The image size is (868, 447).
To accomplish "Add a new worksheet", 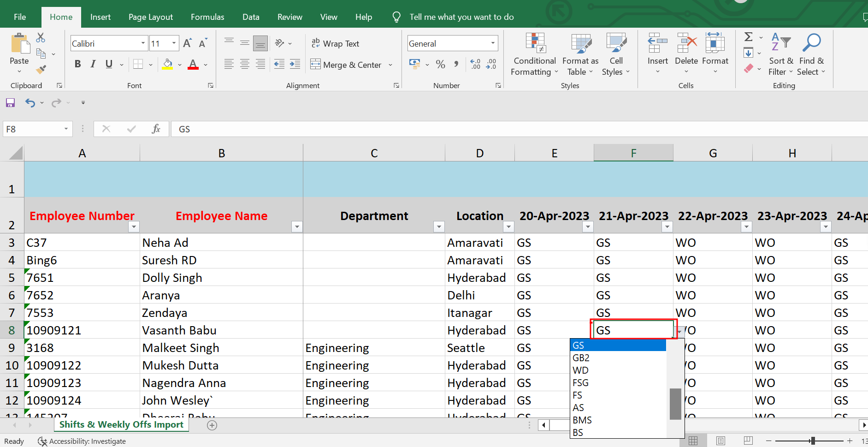I will point(212,425).
